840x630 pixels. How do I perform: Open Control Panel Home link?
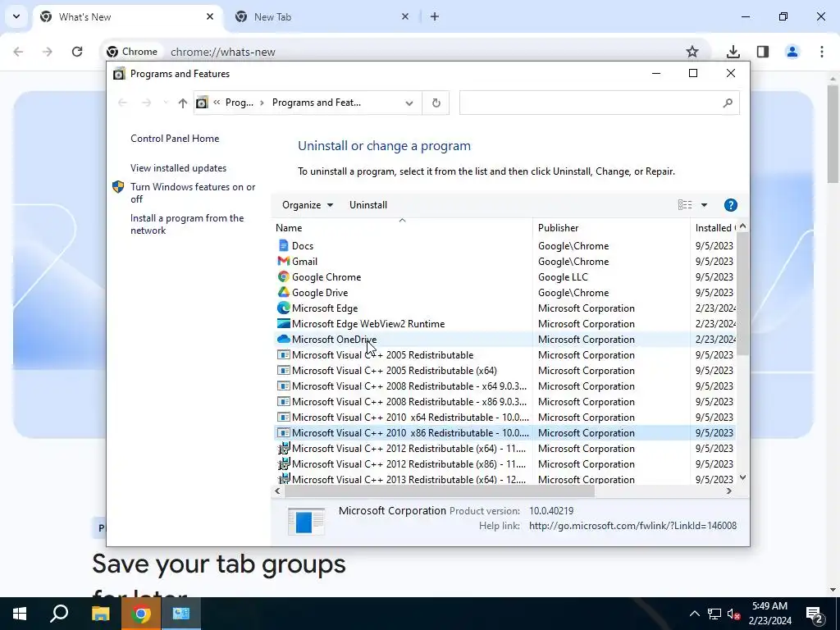pyautogui.click(x=175, y=138)
